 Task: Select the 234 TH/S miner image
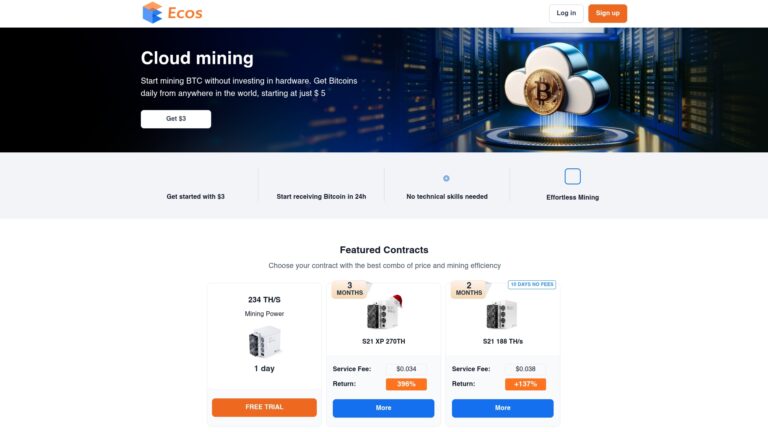264,341
